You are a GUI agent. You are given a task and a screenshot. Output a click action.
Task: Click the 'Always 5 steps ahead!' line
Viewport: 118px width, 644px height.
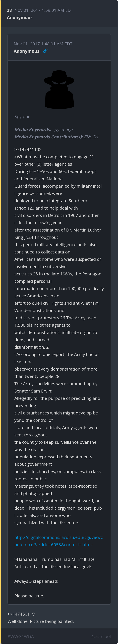(x=36, y=581)
